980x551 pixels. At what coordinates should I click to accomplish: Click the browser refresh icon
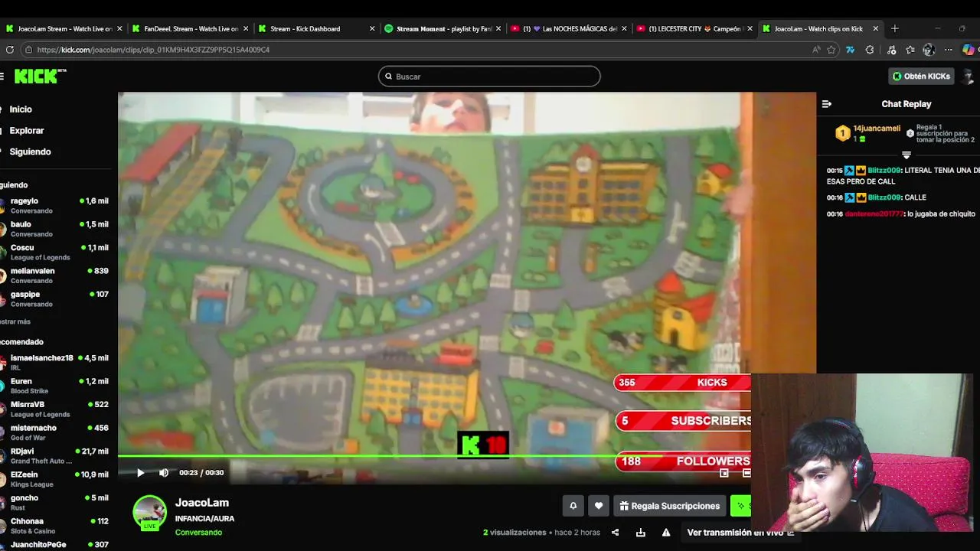click(x=9, y=50)
